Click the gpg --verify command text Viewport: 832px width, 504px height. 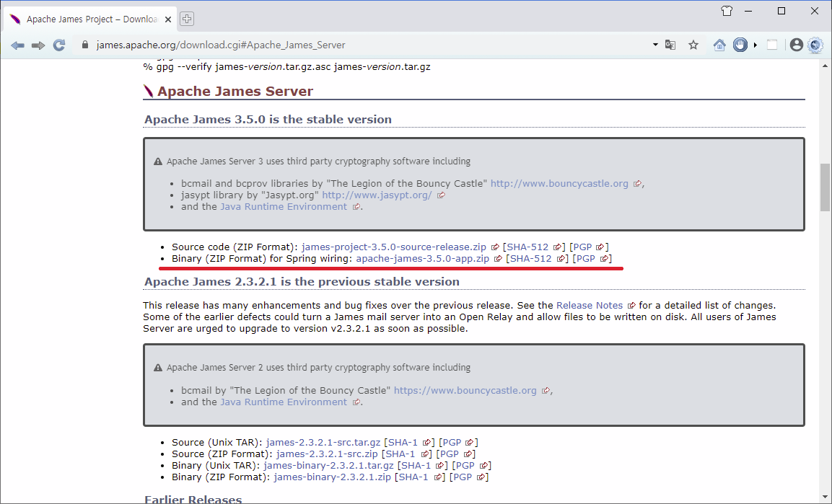287,67
